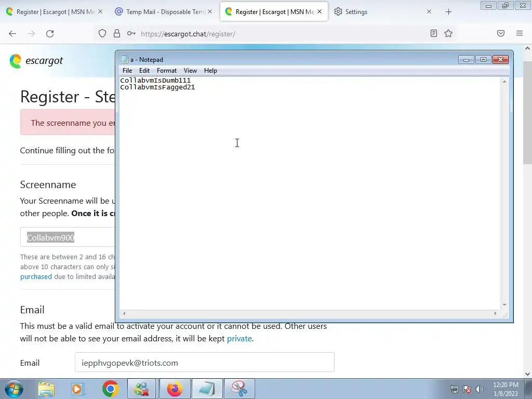This screenshot has width=532, height=399.
Task: Open Google Chrome from the taskbar
Action: 110,389
